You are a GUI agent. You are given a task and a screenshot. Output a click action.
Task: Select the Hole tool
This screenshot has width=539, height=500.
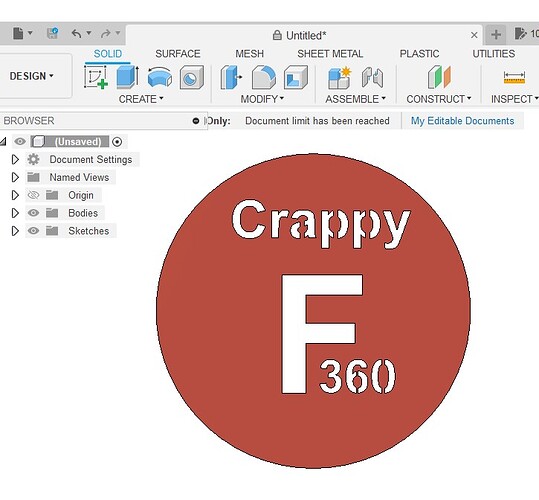click(x=192, y=77)
